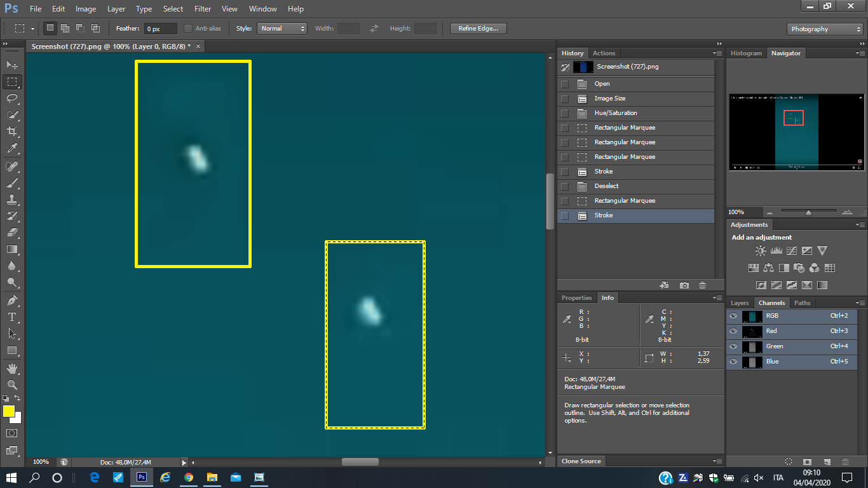Open the Photography workspace dropdown
Image resolution: width=868 pixels, height=488 pixels.
pyautogui.click(x=825, y=29)
